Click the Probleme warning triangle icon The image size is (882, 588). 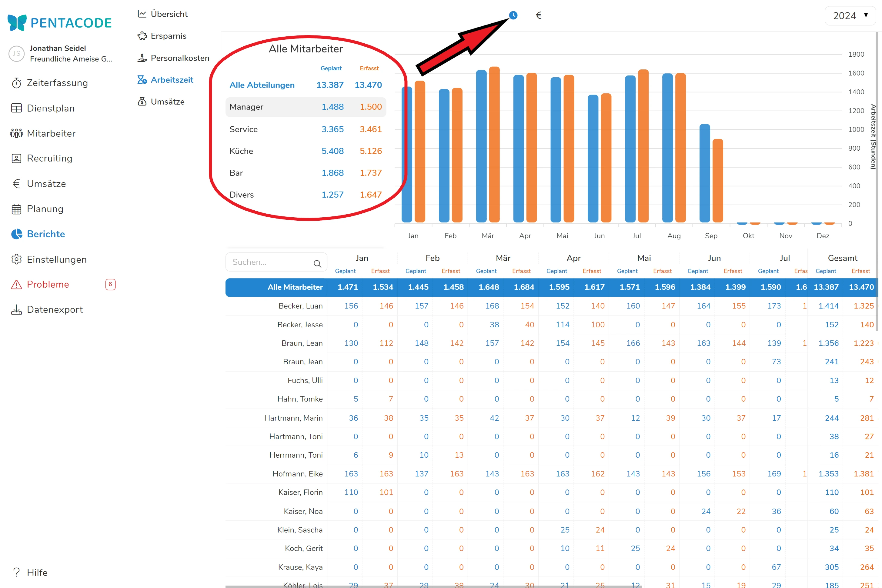point(16,284)
